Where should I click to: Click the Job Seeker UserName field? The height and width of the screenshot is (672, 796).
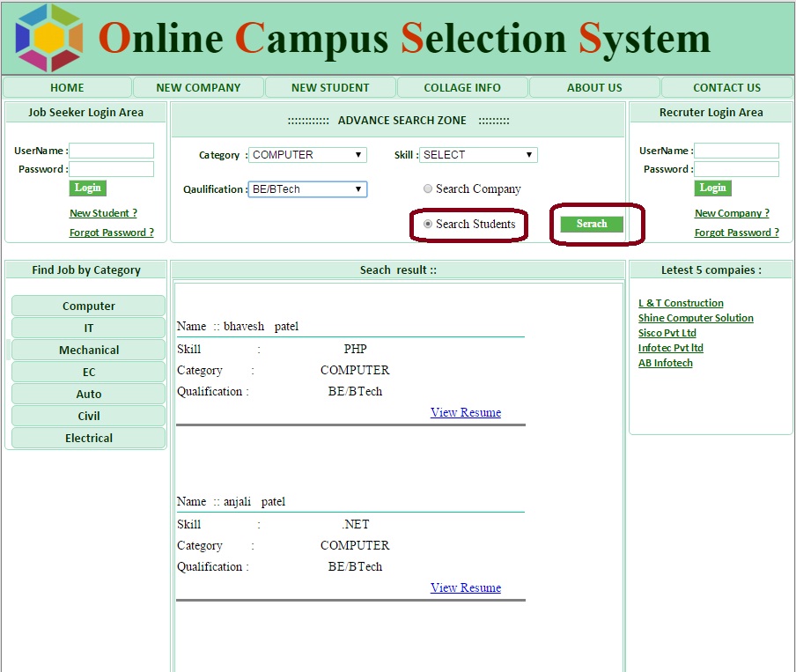pos(111,151)
